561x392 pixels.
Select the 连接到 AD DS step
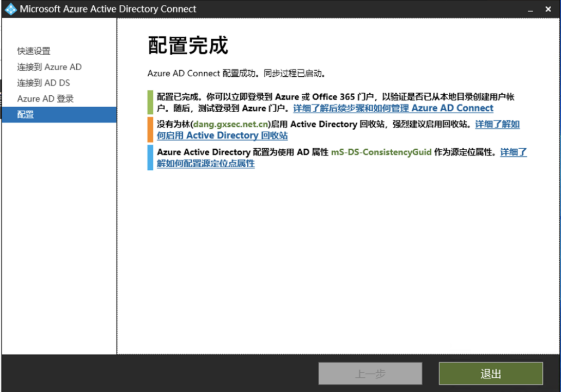(43, 83)
